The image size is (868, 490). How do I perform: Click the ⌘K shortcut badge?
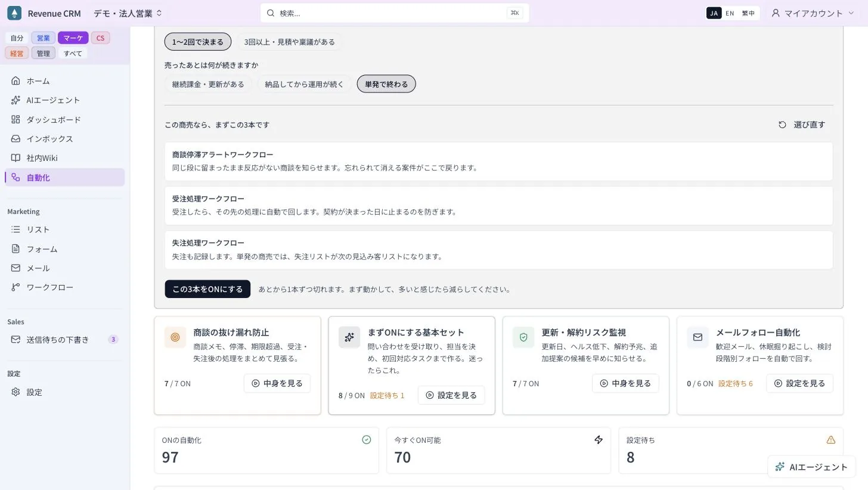515,13
